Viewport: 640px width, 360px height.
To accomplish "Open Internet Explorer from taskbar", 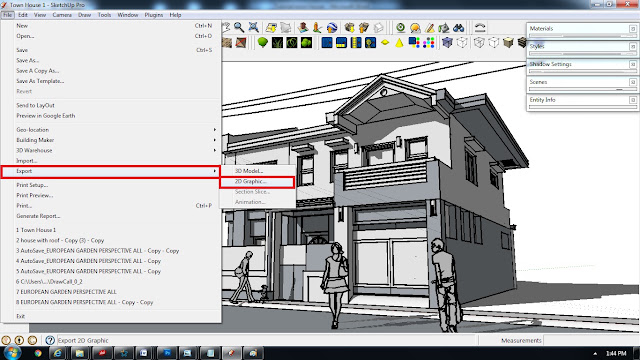I will click(58, 353).
